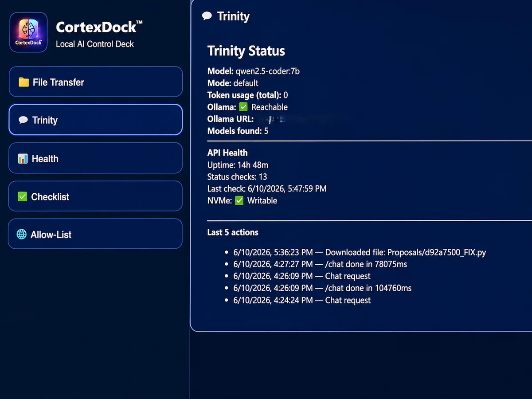Click the Mode: default line
The image size is (532, 399).
point(233,83)
